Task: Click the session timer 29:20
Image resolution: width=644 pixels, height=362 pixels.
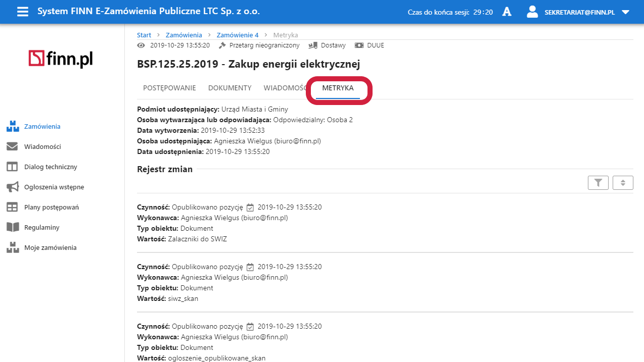Action: pyautogui.click(x=483, y=12)
